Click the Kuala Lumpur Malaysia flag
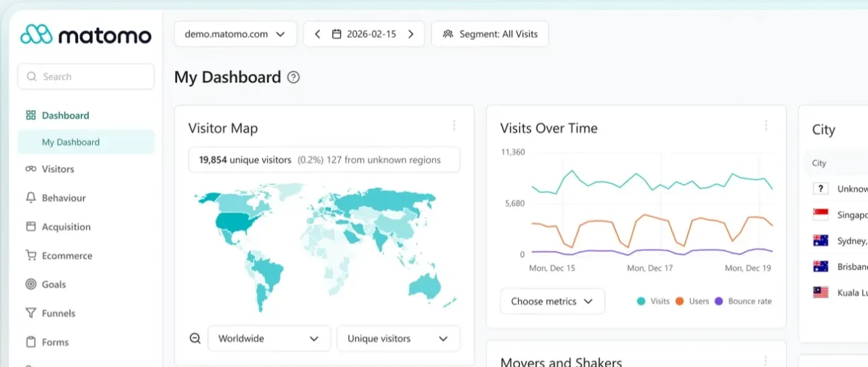868x367 pixels. pos(821,292)
